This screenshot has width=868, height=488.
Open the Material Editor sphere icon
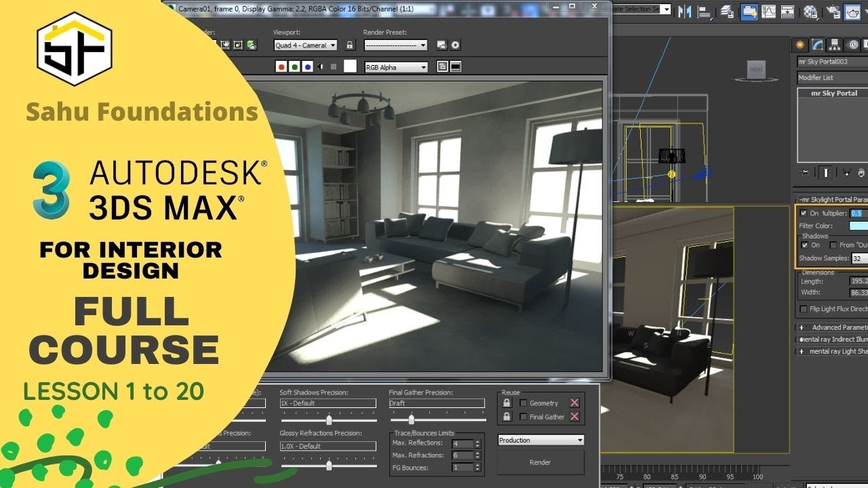[x=810, y=12]
